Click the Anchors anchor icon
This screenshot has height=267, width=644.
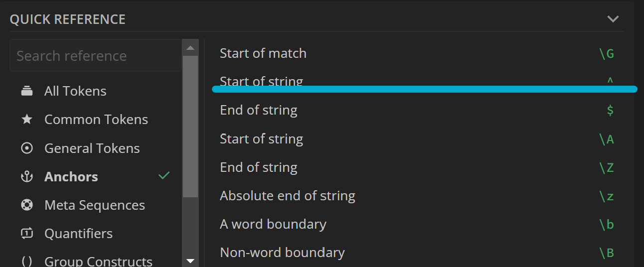[x=27, y=177]
